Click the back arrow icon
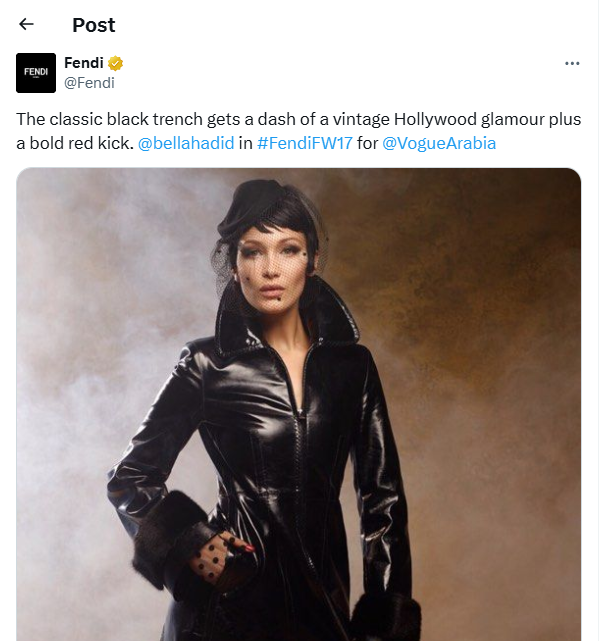 [x=27, y=24]
